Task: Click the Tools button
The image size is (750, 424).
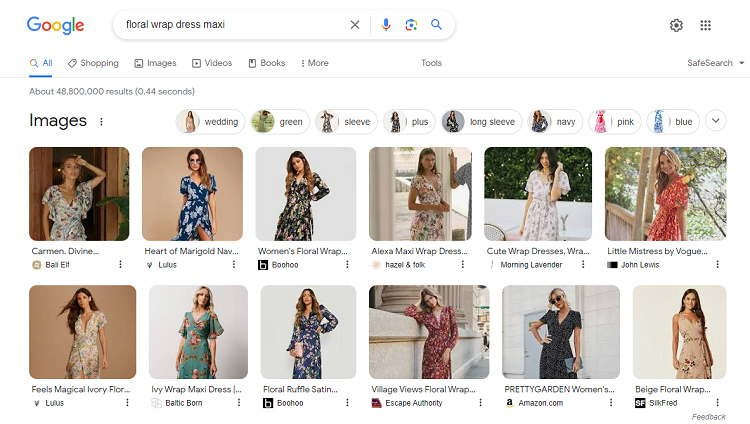Action: [x=431, y=63]
